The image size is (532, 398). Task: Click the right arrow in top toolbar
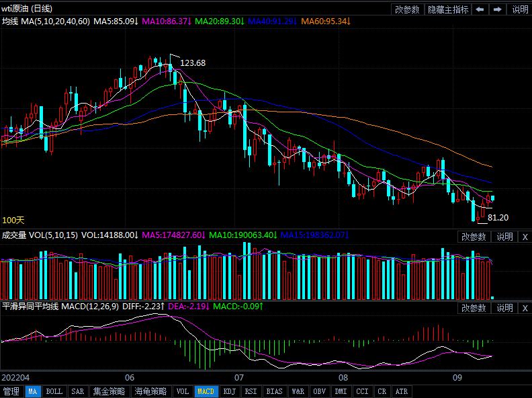[x=498, y=9]
